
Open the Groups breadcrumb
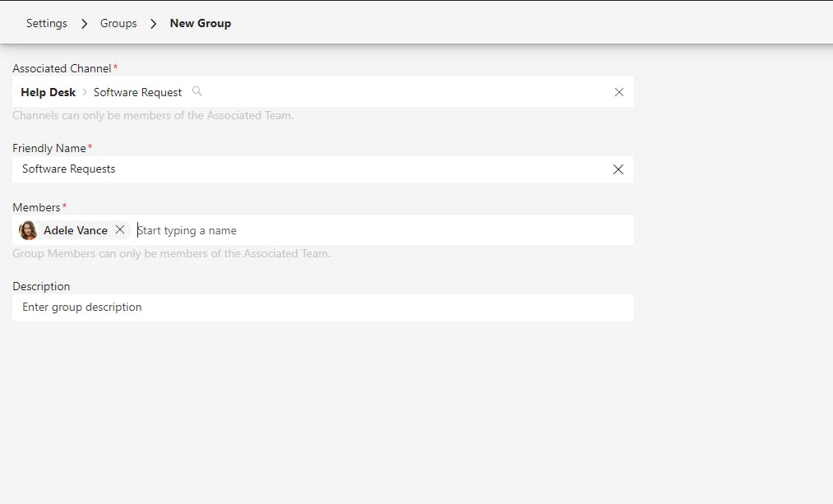coord(118,23)
